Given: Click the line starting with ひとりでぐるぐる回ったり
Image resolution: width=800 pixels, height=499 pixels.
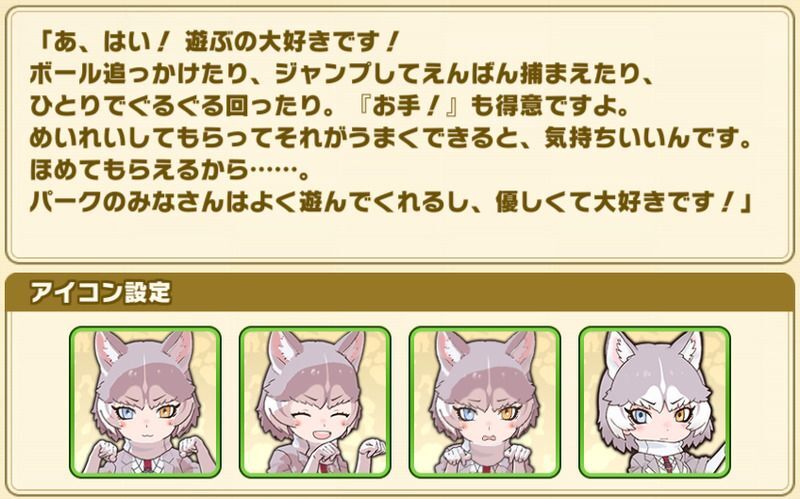Looking at the screenshot, I should coord(330,107).
